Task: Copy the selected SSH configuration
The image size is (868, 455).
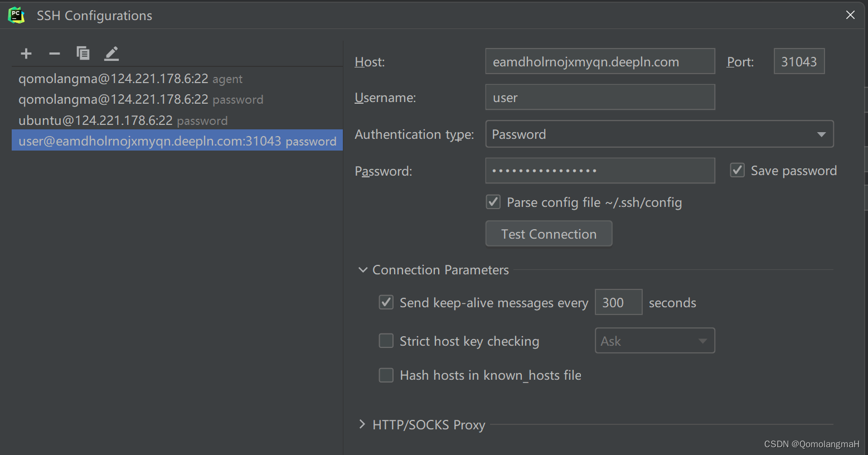Action: coord(83,53)
